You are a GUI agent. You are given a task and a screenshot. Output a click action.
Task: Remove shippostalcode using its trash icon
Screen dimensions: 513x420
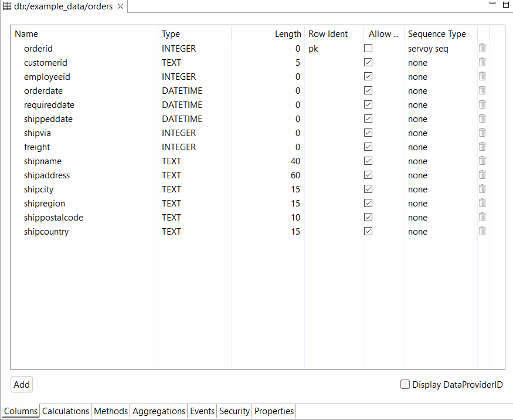pyautogui.click(x=482, y=217)
